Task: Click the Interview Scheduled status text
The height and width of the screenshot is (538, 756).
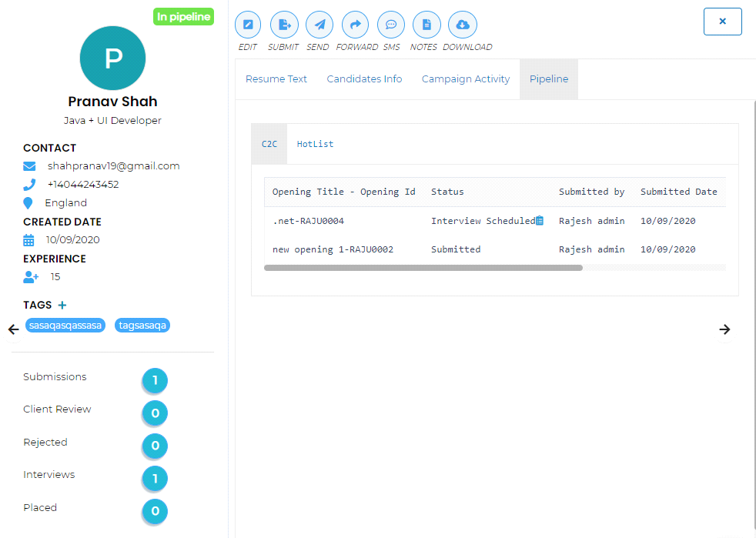Action: pos(483,221)
